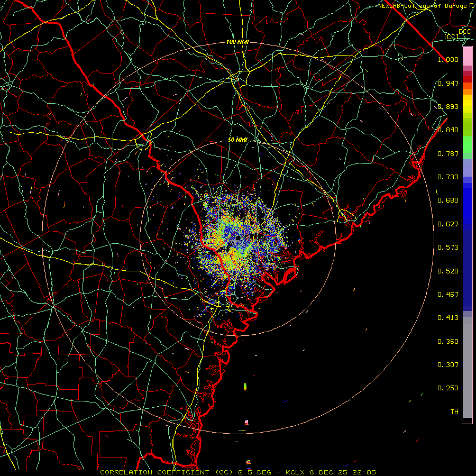Viewport: 476px width, 476px height.
Task: Click the 0.787 scale value
Action: point(448,153)
